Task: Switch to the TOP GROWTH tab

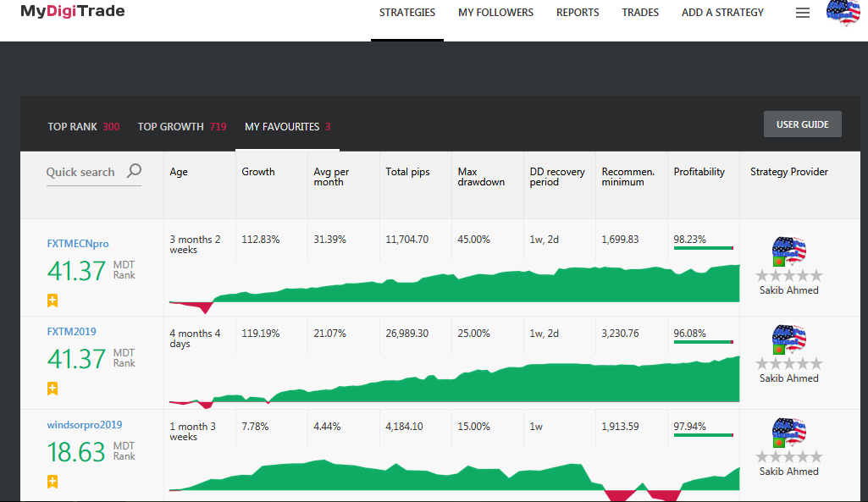Action: click(x=182, y=127)
